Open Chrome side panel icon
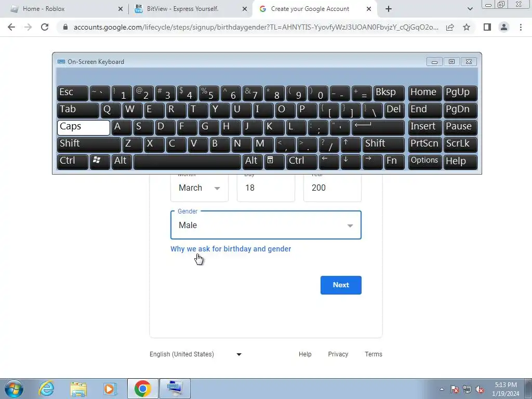This screenshot has width=532, height=399. click(487, 27)
